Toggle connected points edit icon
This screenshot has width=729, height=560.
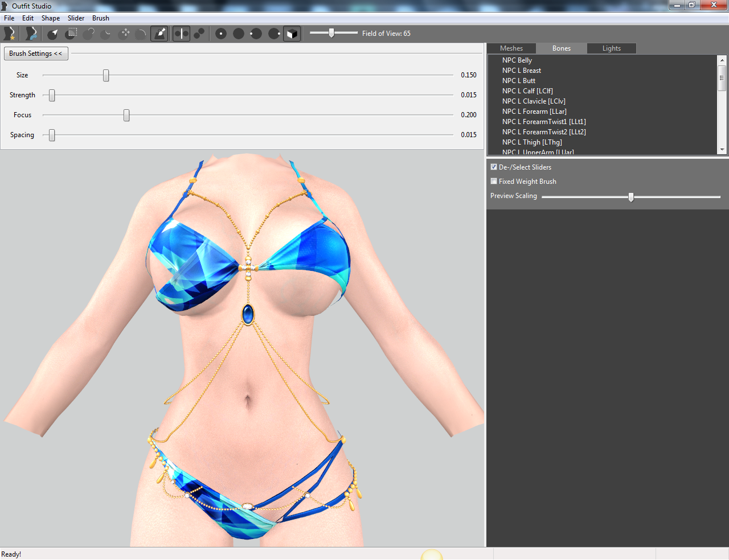[x=199, y=34]
